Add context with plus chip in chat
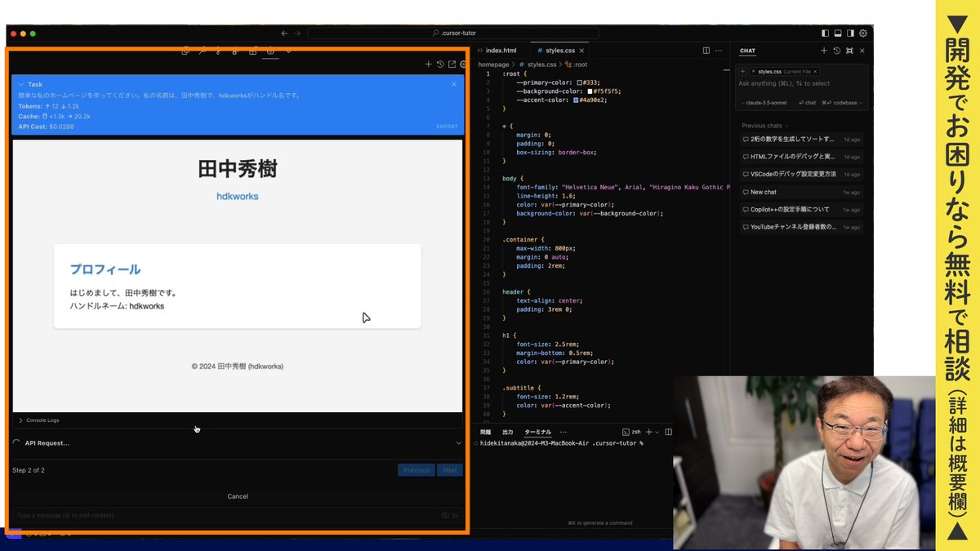The width and height of the screenshot is (980, 551). click(742, 72)
